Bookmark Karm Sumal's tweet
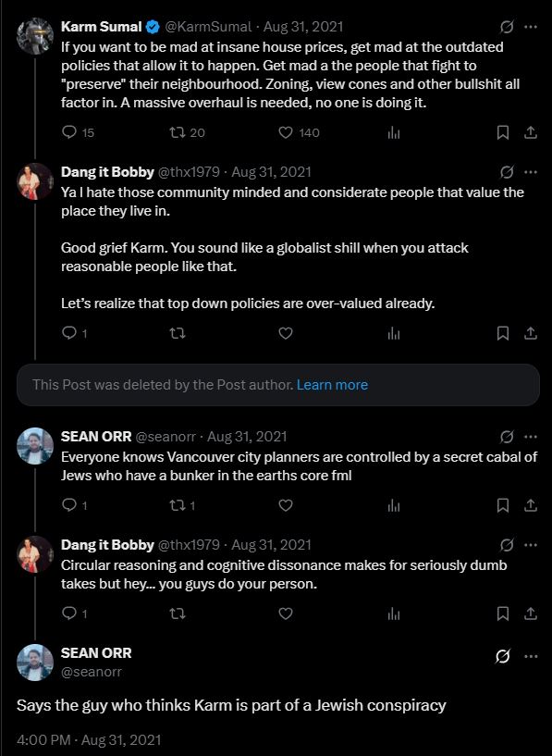Screen dimensions: 552x756 coord(502,132)
